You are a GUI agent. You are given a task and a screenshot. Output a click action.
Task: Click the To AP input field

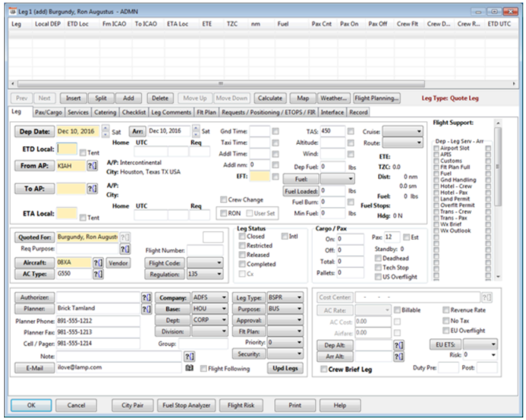coord(71,189)
